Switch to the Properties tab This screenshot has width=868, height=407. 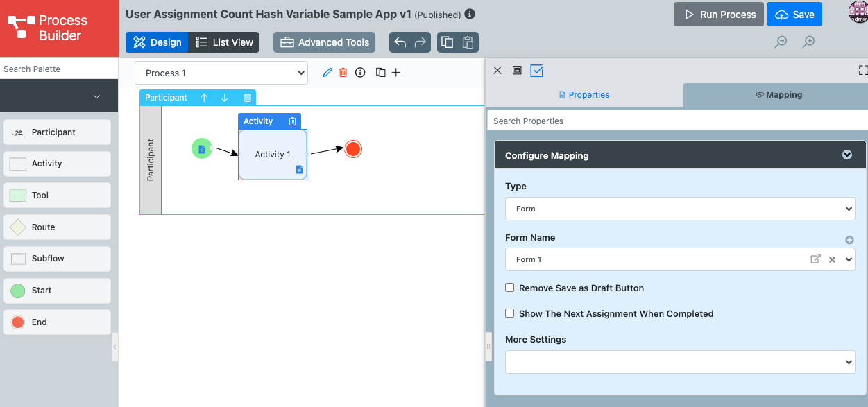(584, 95)
